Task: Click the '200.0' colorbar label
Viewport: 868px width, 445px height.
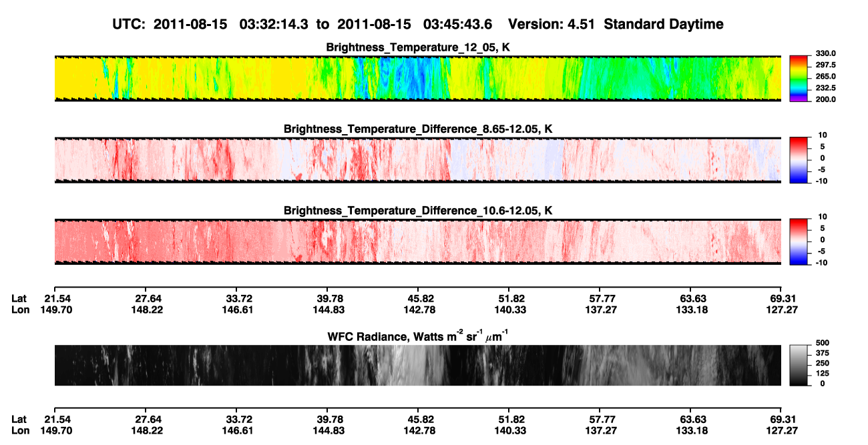Action: click(825, 99)
